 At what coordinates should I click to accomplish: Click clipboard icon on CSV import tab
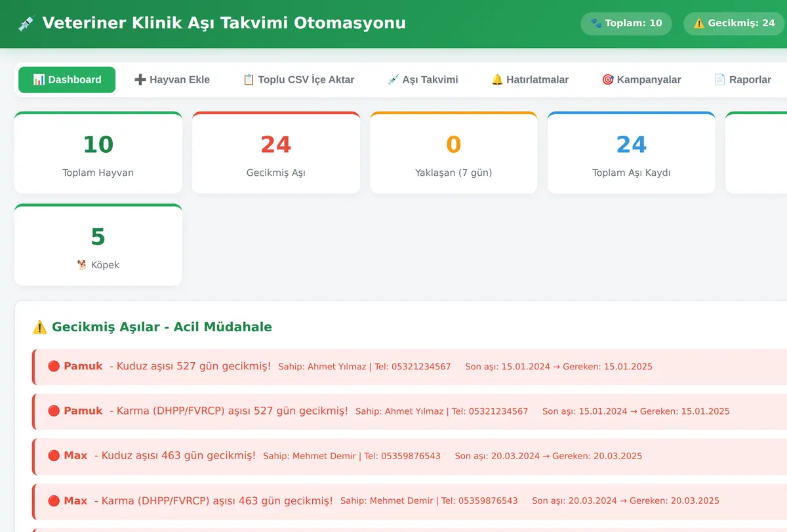coord(249,79)
